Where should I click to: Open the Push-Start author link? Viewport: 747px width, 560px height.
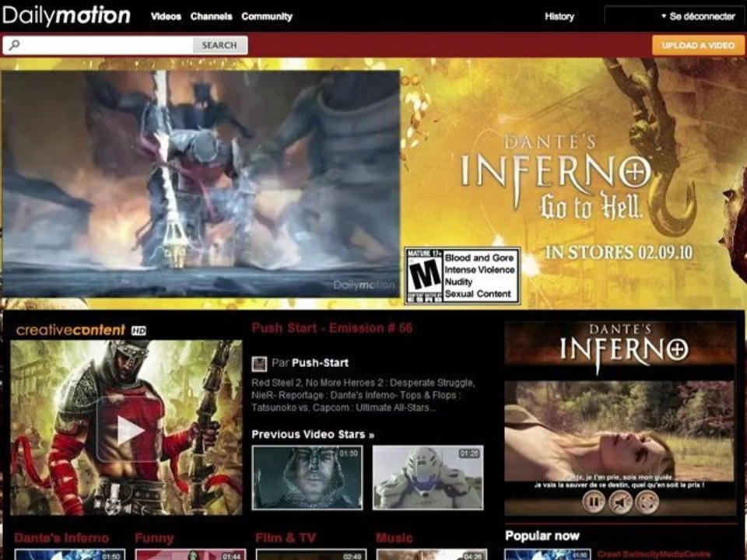[320, 363]
